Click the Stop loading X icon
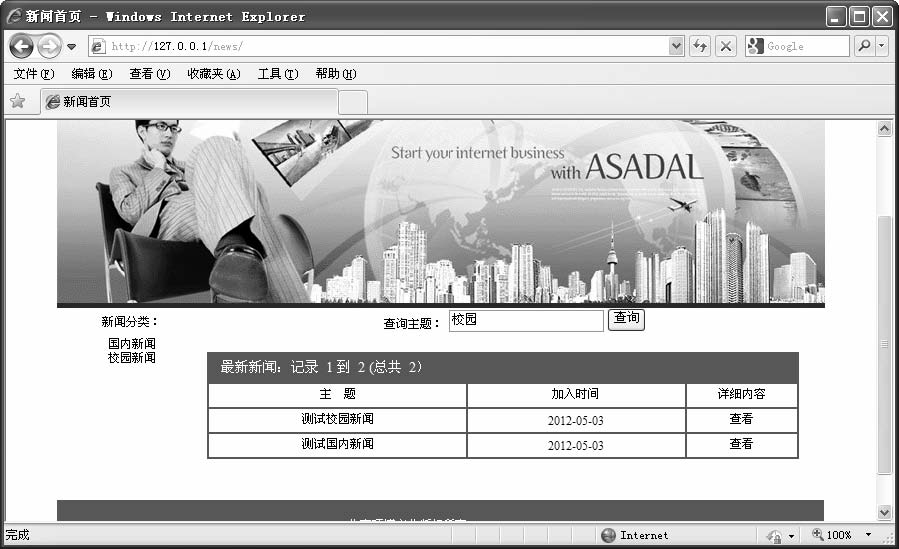The height and width of the screenshot is (549, 899). (x=726, y=46)
